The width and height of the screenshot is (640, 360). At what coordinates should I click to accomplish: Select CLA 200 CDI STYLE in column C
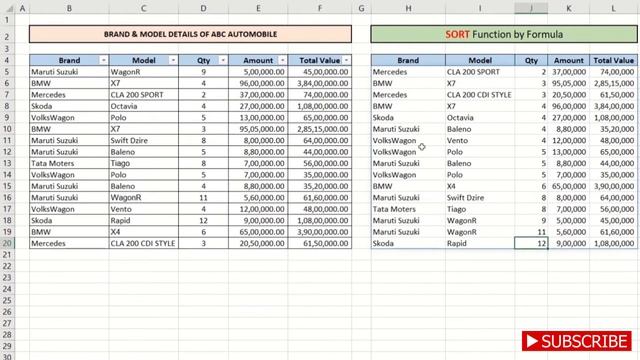point(144,243)
